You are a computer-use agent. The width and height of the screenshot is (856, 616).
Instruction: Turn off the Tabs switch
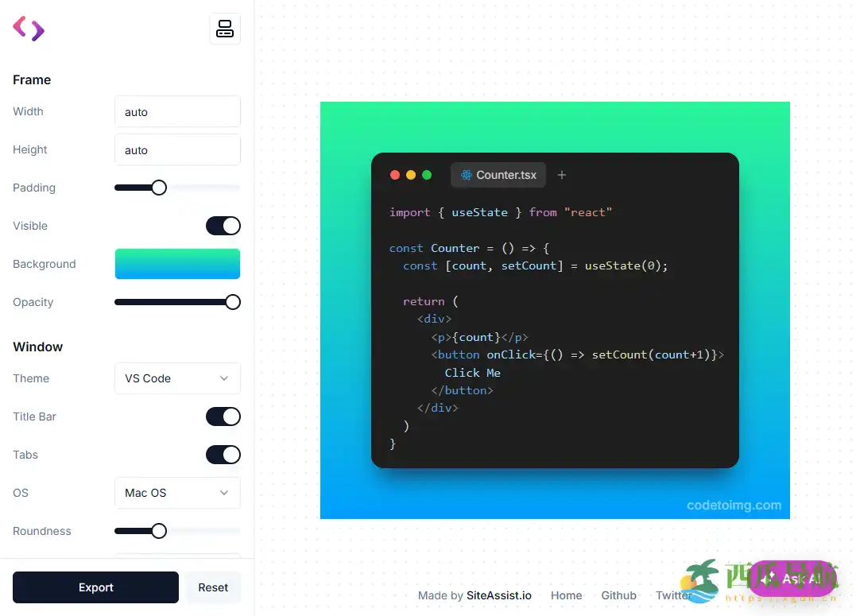click(x=223, y=455)
